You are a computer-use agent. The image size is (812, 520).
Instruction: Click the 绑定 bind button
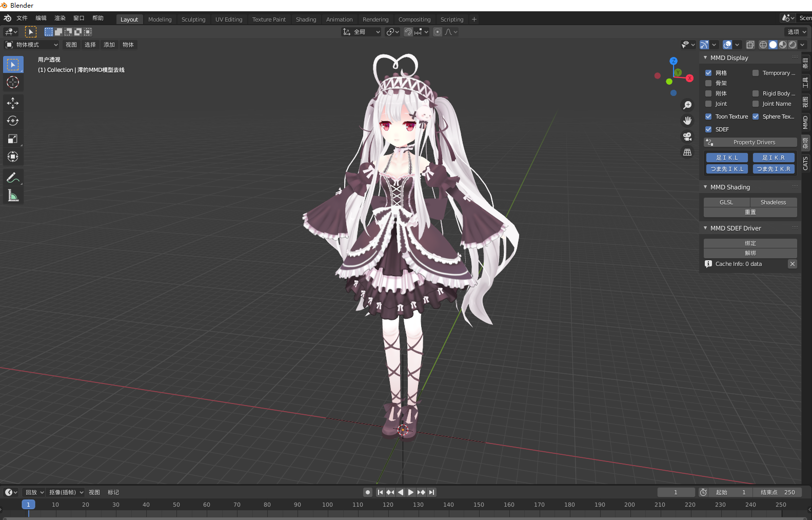(x=750, y=243)
